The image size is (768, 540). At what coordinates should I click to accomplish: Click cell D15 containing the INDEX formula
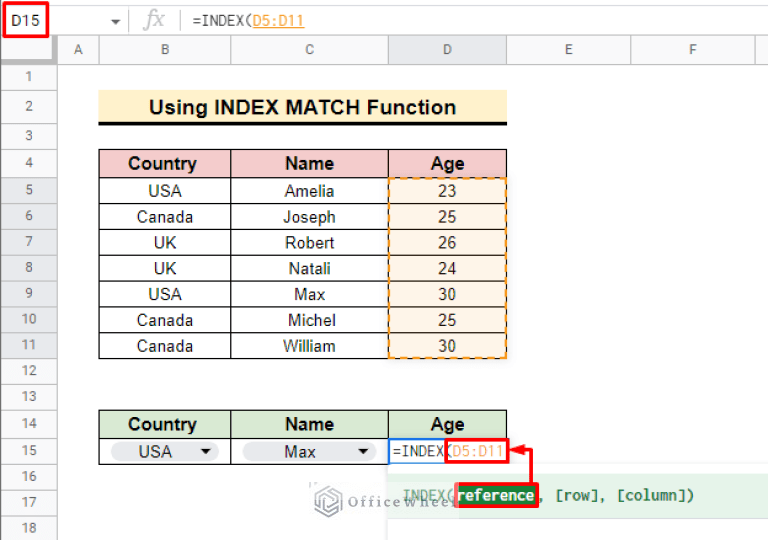[448, 451]
